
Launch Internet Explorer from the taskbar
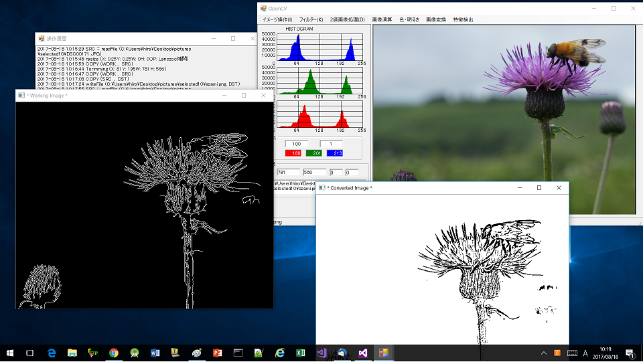pyautogui.click(x=280, y=353)
